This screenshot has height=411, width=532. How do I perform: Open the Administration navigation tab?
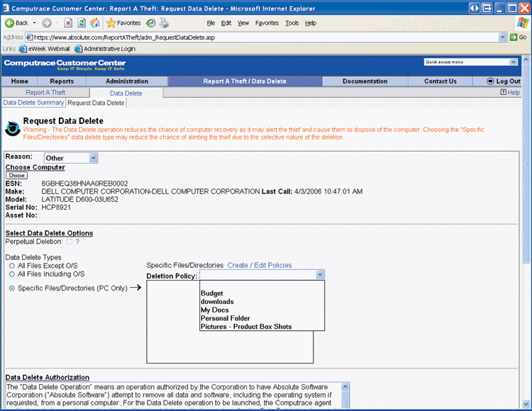[x=127, y=81]
